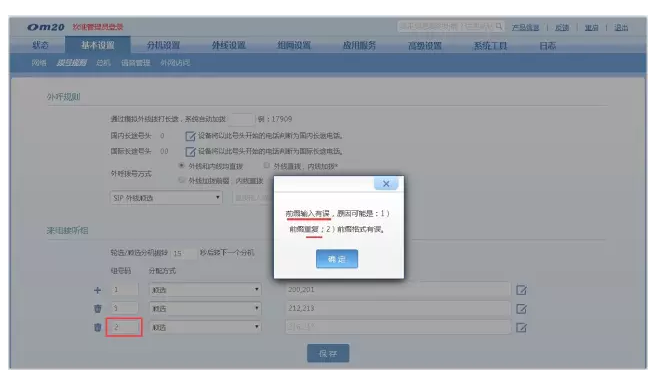Viewport: 661px width, 381px height.
Task: Open allocation dropdown for group 1
Action: [x=205, y=290]
